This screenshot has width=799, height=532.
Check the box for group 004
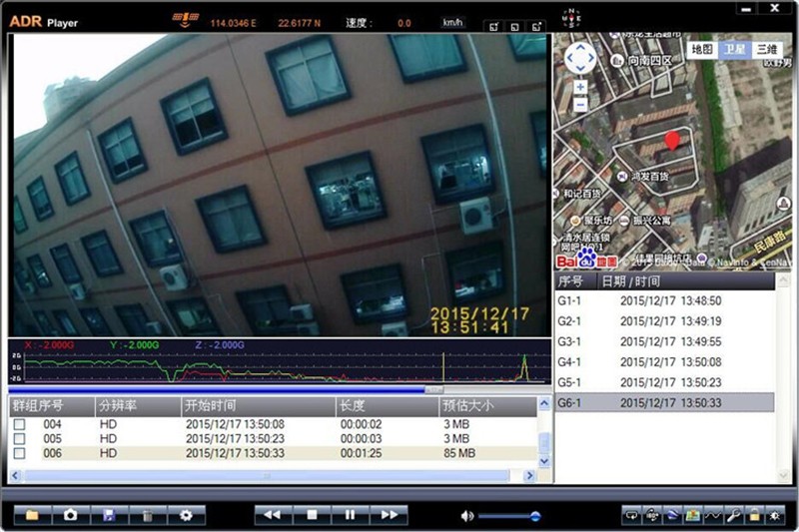(19, 424)
